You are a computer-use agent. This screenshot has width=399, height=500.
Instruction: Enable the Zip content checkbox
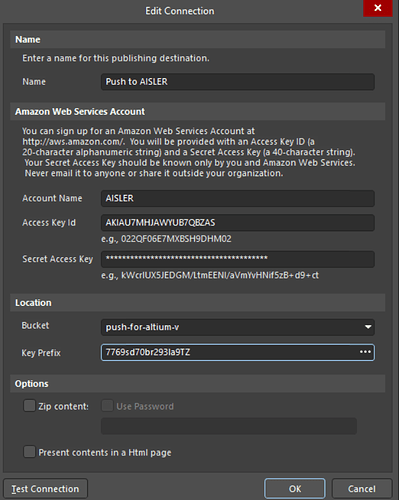pyautogui.click(x=29, y=406)
